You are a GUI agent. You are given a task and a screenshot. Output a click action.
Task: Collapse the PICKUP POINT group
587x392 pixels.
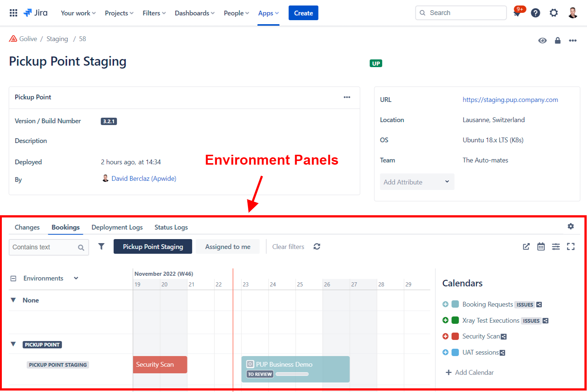click(13, 344)
